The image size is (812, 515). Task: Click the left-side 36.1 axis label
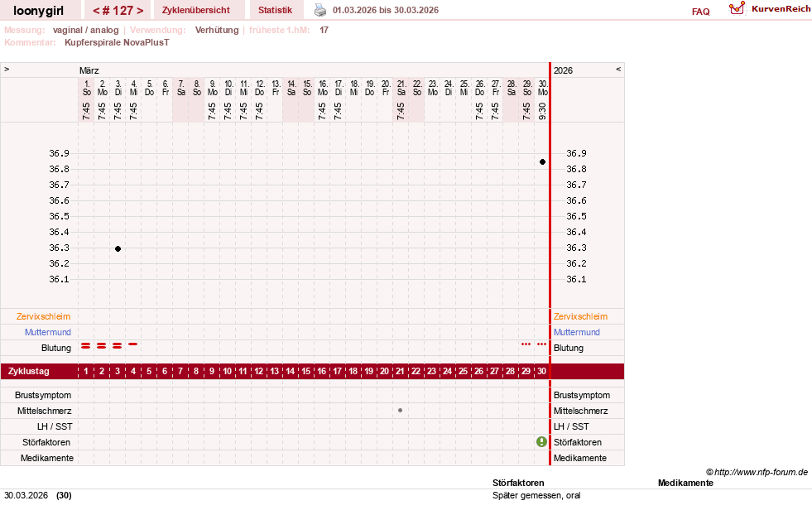click(59, 279)
